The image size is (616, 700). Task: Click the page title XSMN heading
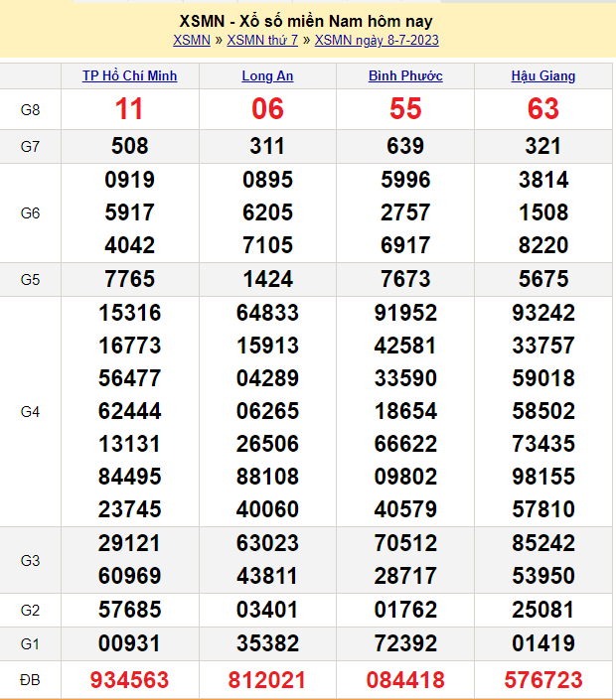click(x=306, y=21)
